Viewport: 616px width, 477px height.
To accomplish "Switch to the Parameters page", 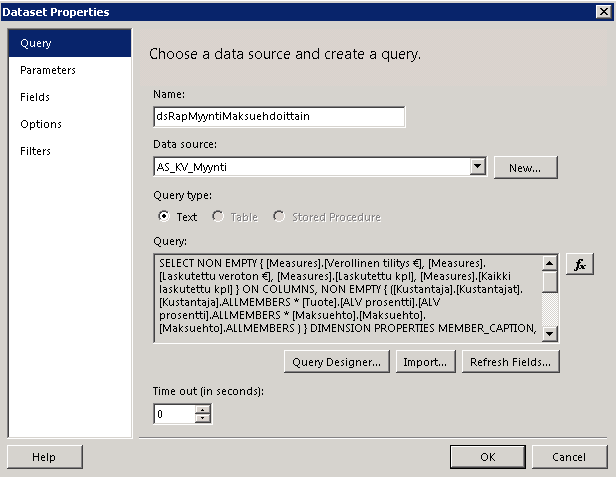I will [48, 70].
